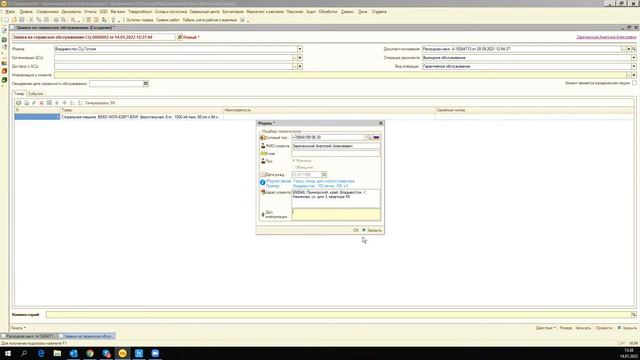Click flag icon beside phone field
The width and height of the screenshot is (640, 360).
pos(376,138)
